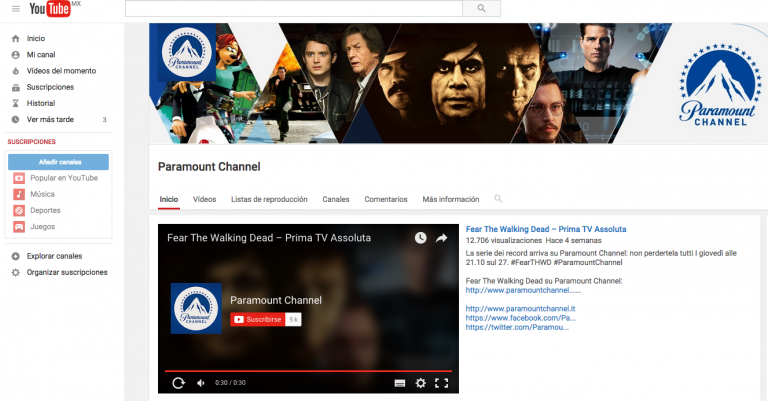Click the '12.706 visualizaciones' text
768x401 pixels.
coord(504,240)
